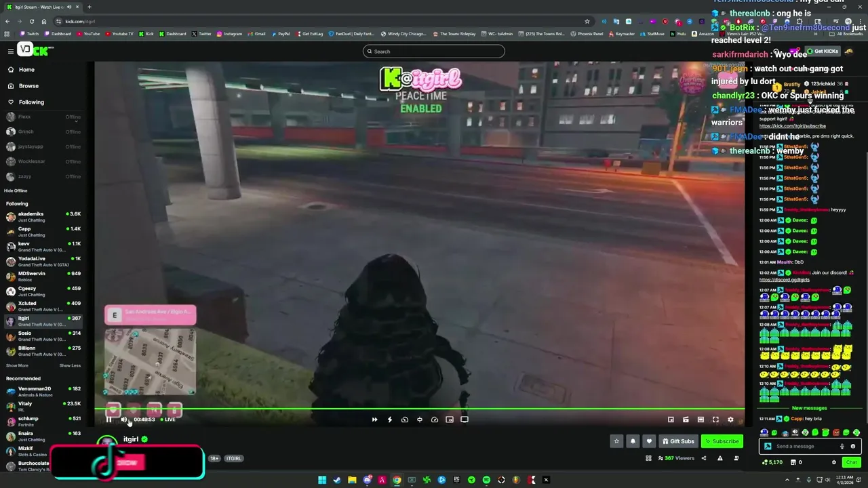
Task: Collapse following list with Show Less
Action: [x=70, y=365]
